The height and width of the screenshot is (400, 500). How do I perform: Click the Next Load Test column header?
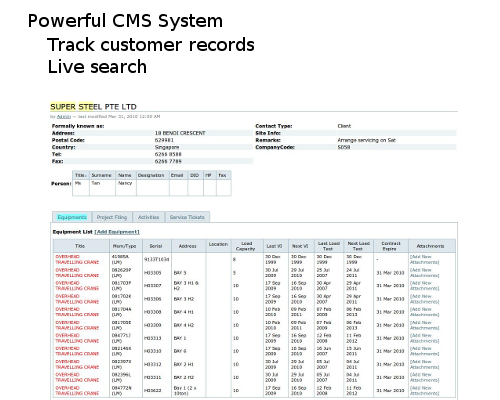coord(359,246)
